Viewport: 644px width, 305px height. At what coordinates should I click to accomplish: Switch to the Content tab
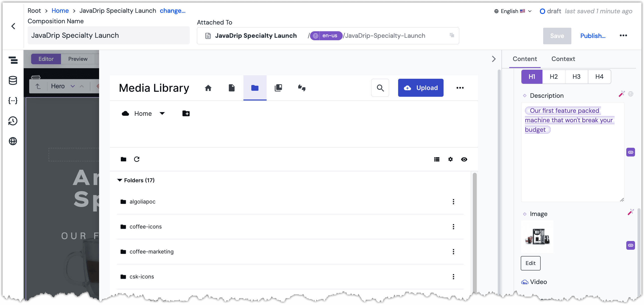[x=524, y=59]
